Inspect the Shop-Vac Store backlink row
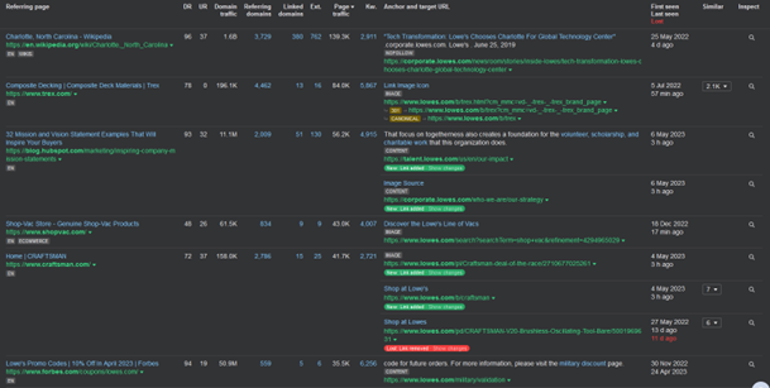 pyautogui.click(x=751, y=224)
